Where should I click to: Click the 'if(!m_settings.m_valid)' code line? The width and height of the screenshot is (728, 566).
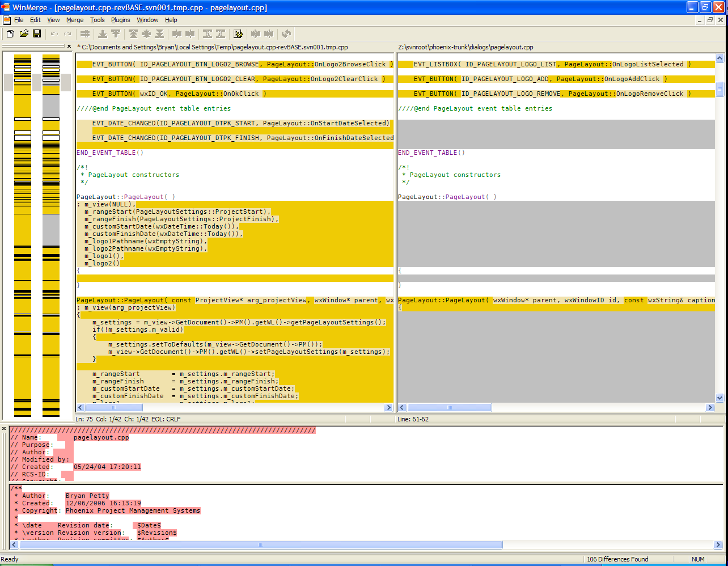coord(138,330)
